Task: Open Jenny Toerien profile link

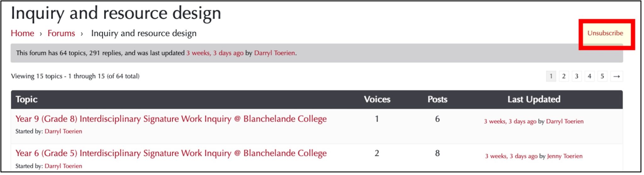Action: coord(565,156)
